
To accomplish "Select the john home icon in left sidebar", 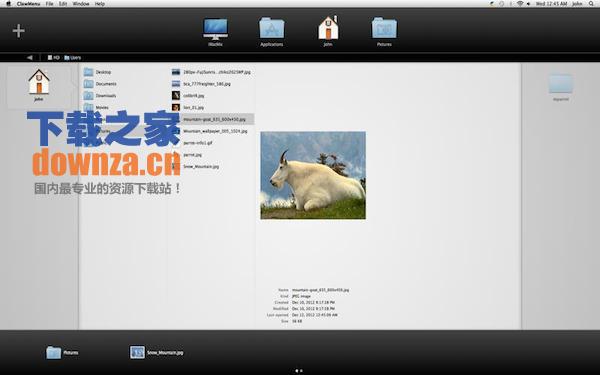I will click(x=39, y=82).
